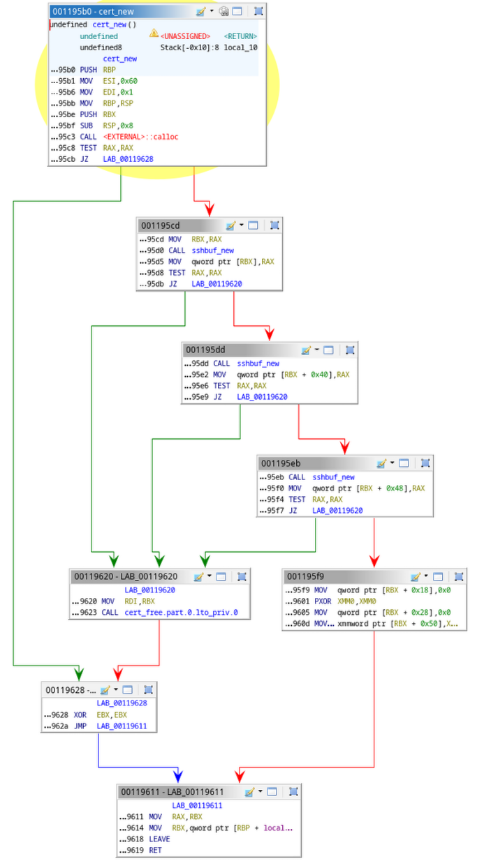This screenshot has height=868, width=477.
Task: Follow sshbuf_new call at address 95eb
Action: point(333,477)
